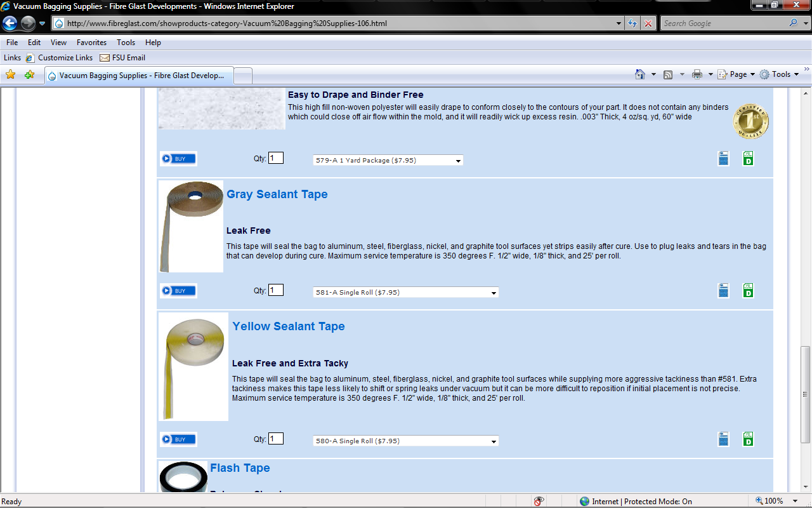Click blue document icon in the 579-A row
Viewport: 812px width, 508px height.
coord(724,158)
